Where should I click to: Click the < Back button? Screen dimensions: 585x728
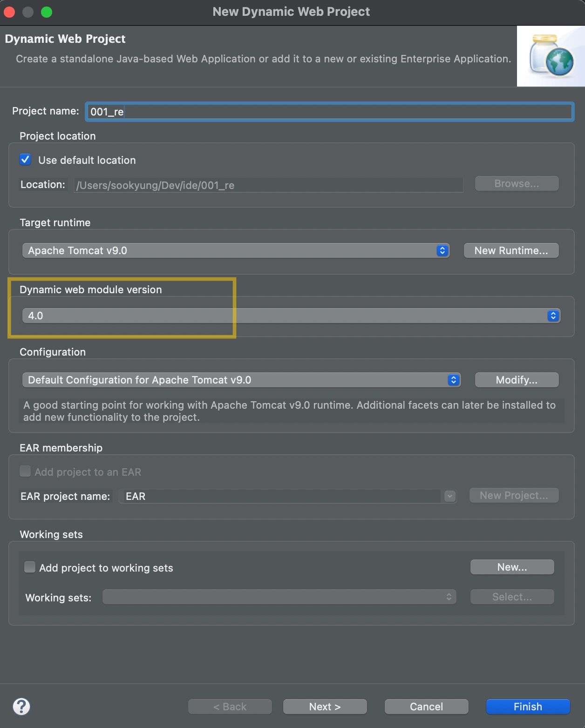click(230, 707)
